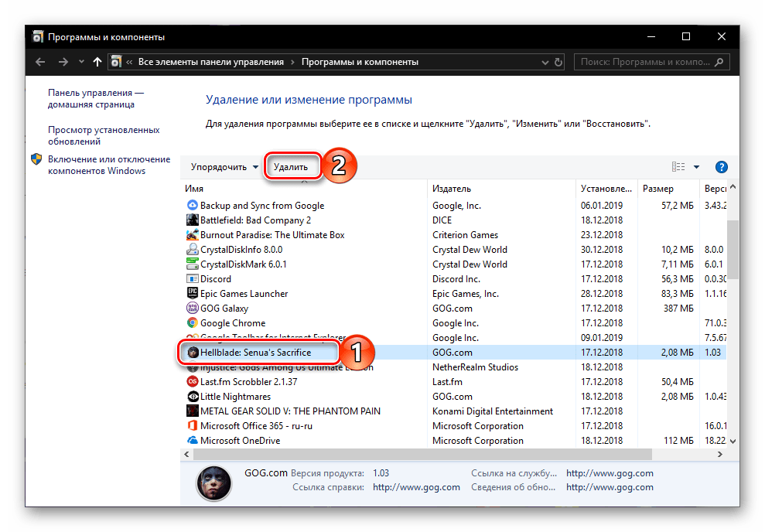Click the Удалить button
The image size is (765, 532).
[x=291, y=167]
